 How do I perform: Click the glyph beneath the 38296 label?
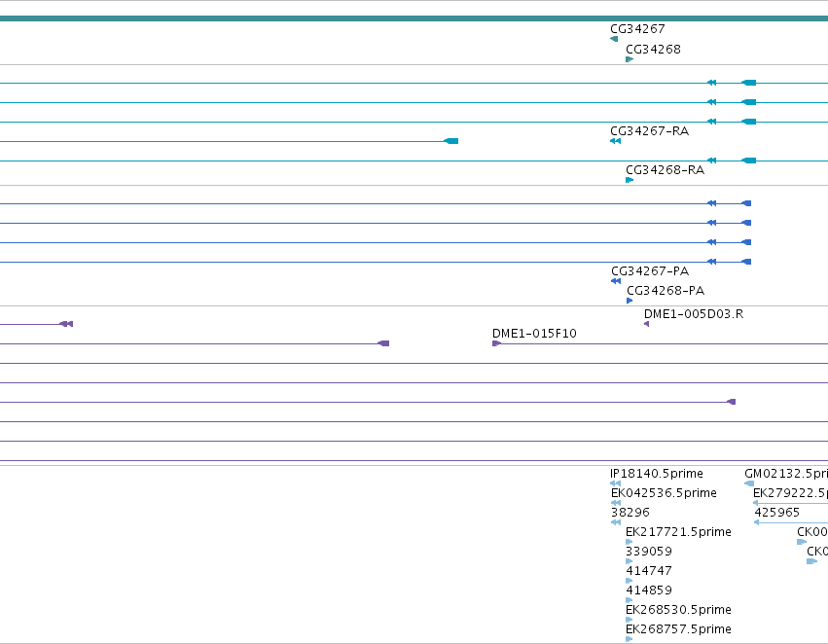(x=616, y=522)
